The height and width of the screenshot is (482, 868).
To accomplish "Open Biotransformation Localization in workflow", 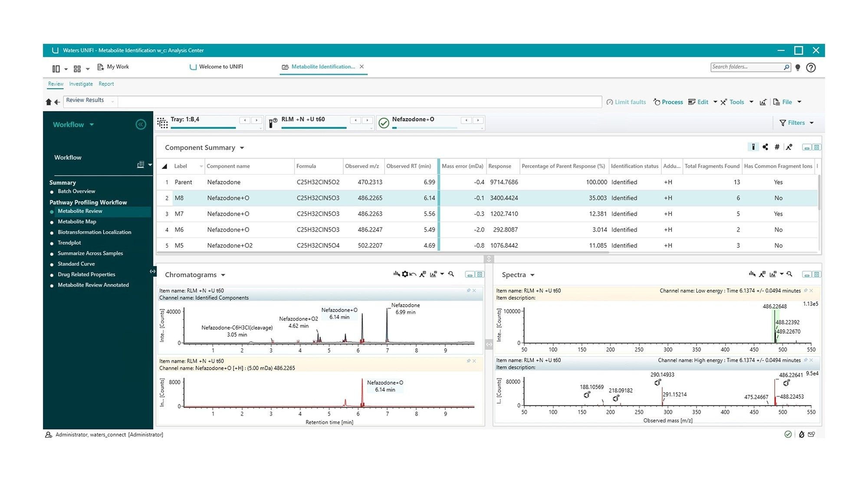I will (x=94, y=232).
